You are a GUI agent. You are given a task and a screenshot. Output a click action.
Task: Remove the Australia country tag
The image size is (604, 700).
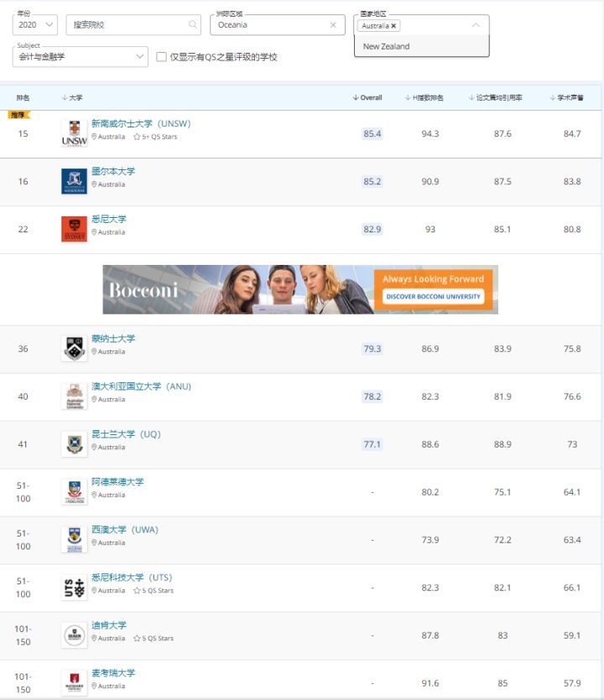[x=393, y=26]
